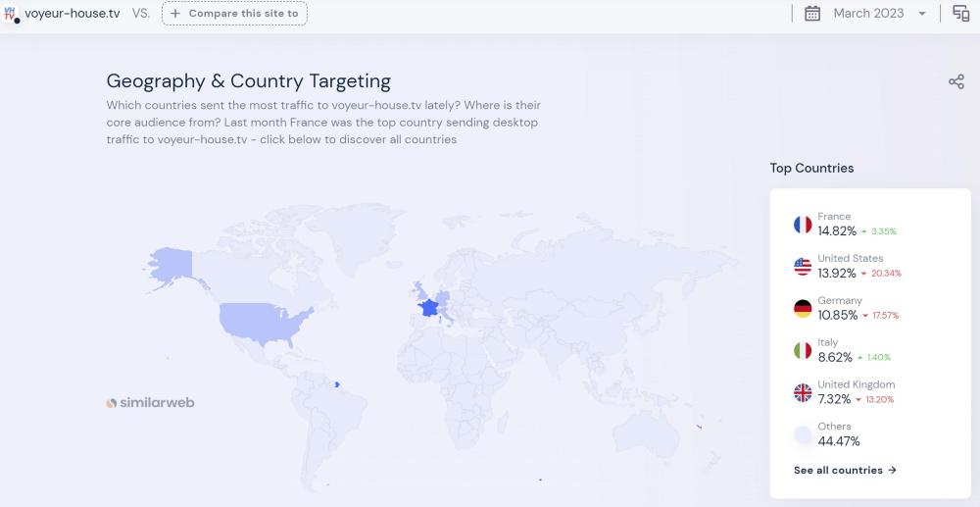Viewport: 980px width, 507px height.
Task: Click the site favicon in the header
Action: coord(12,14)
